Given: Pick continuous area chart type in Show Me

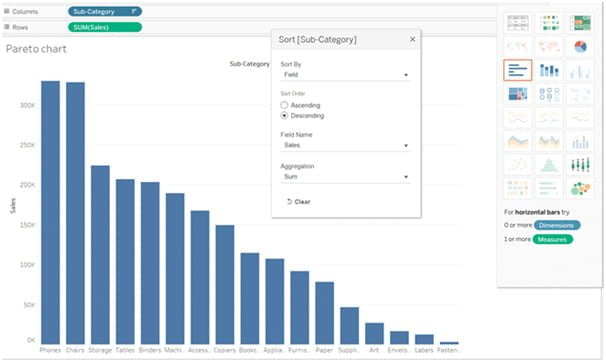Looking at the screenshot, I should [518, 141].
